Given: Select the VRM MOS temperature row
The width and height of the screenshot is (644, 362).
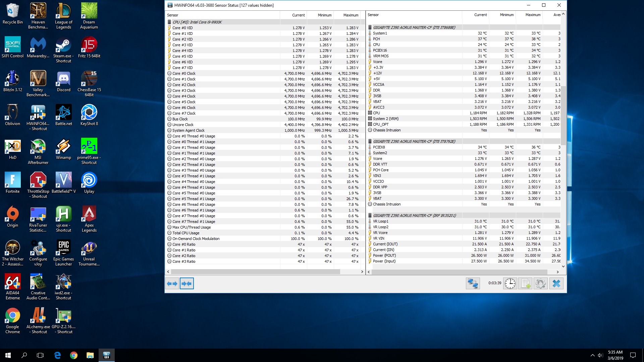Looking at the screenshot, I should pos(464,56).
